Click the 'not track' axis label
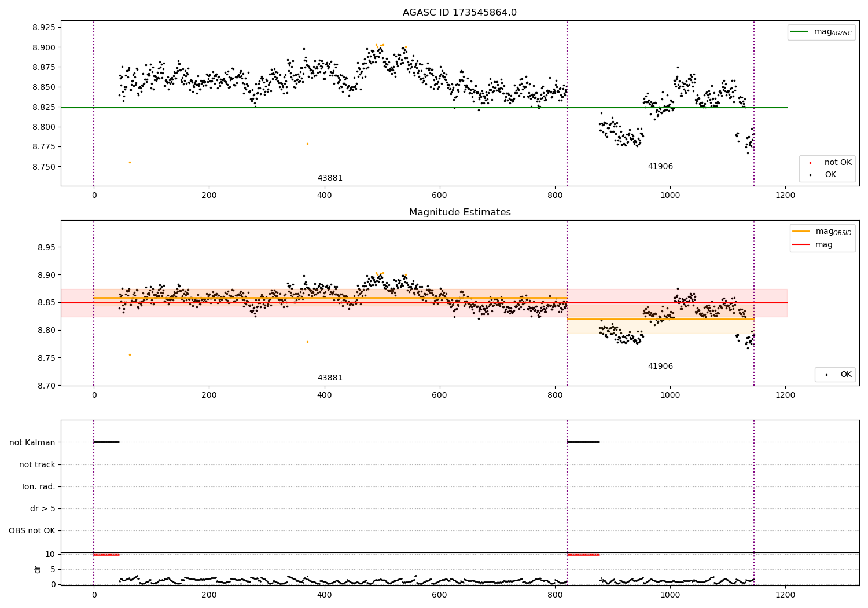Viewport: 868px width, 608px height. point(37,464)
